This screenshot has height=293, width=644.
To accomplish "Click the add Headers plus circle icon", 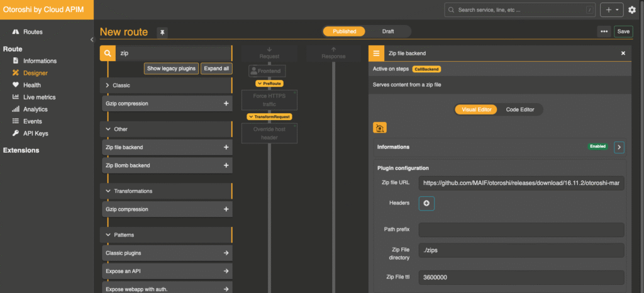I will (x=426, y=203).
